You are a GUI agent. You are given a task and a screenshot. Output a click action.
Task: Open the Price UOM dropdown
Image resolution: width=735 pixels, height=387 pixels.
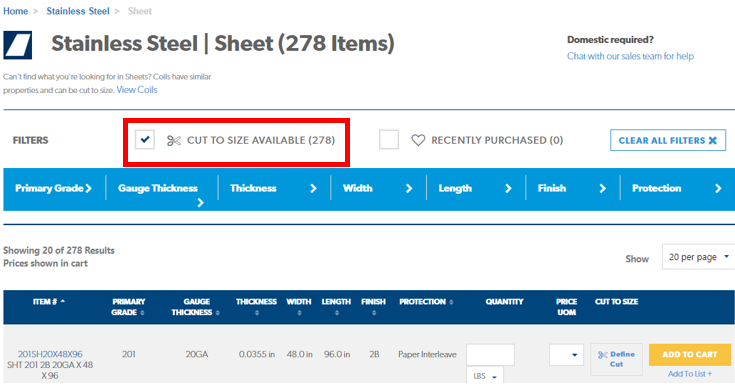point(566,355)
